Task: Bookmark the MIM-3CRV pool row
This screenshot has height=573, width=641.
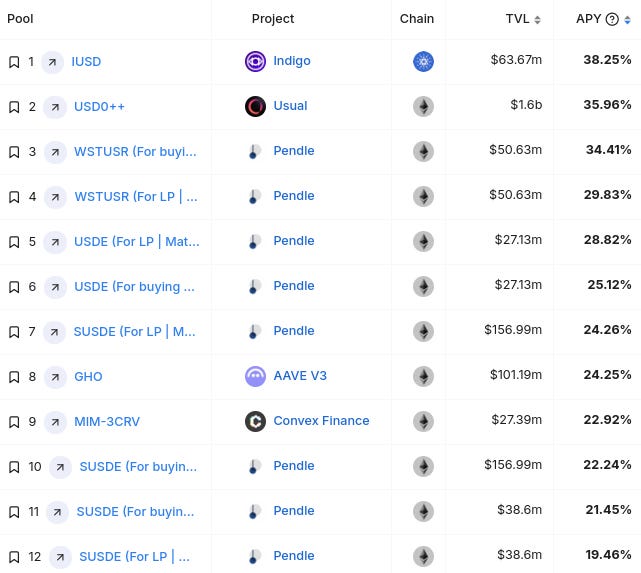Action: pyautogui.click(x=14, y=422)
